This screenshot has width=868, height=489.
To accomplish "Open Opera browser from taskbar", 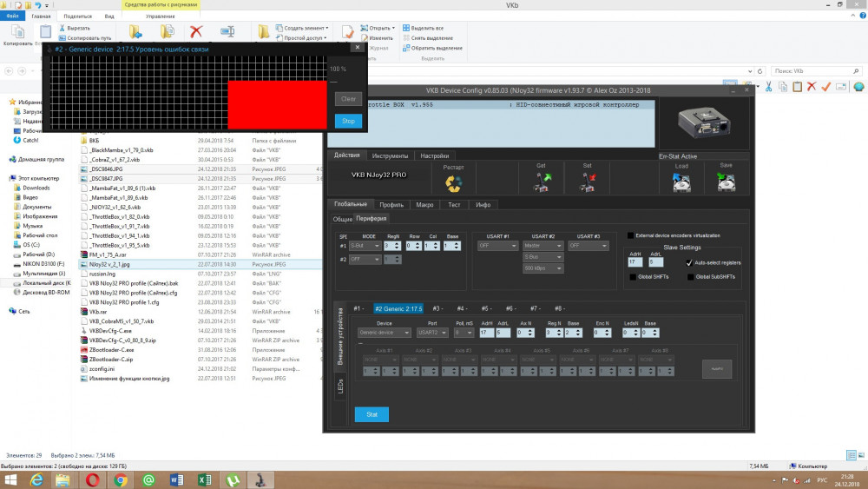I will (92, 479).
